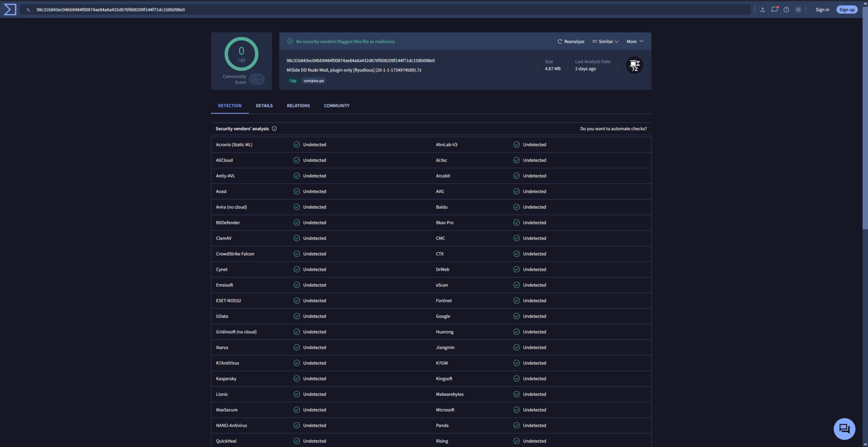Click ClamAV undetected check icon
The height and width of the screenshot is (447, 868).
pyautogui.click(x=297, y=238)
